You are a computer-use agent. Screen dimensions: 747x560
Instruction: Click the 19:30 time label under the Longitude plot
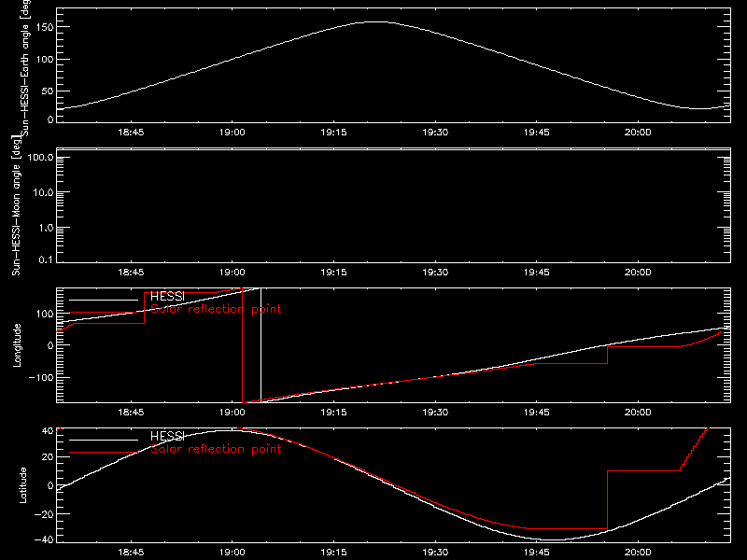point(435,413)
